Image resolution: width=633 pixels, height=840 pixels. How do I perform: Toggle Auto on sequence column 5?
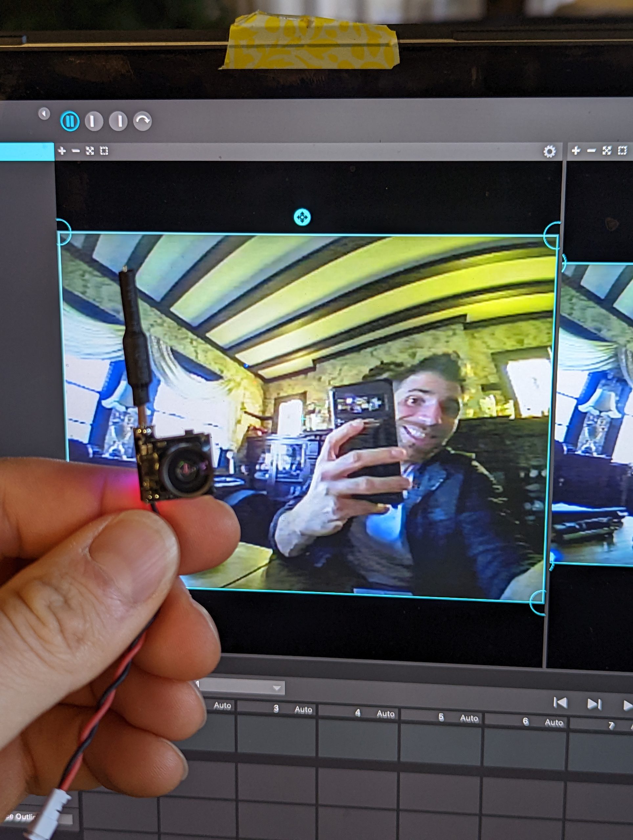click(x=469, y=718)
